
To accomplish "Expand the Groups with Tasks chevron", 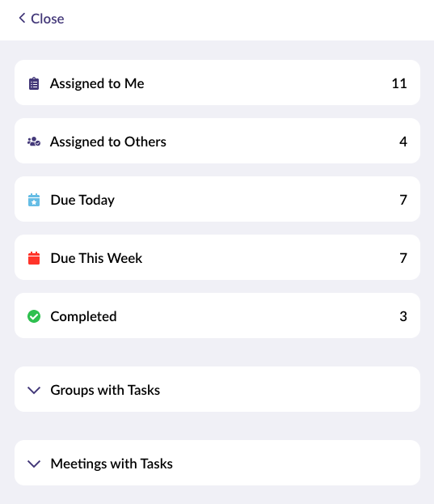I will tap(34, 390).
